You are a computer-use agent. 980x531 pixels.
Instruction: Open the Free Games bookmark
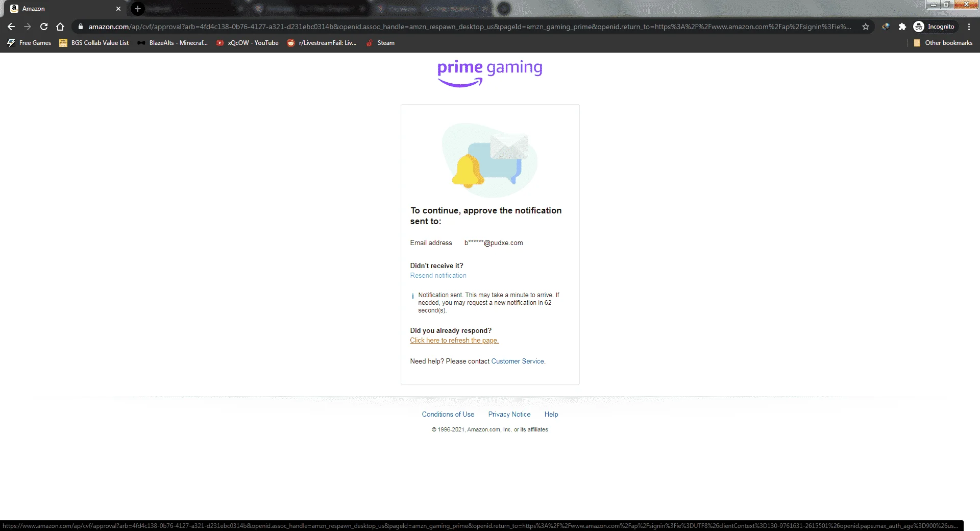click(x=29, y=43)
